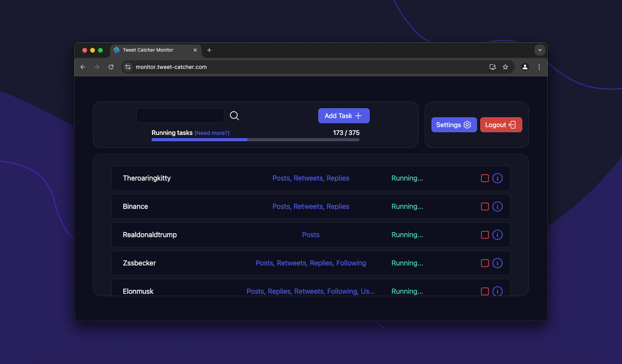Log out with the Logout button
This screenshot has width=622, height=364.
[x=501, y=125]
